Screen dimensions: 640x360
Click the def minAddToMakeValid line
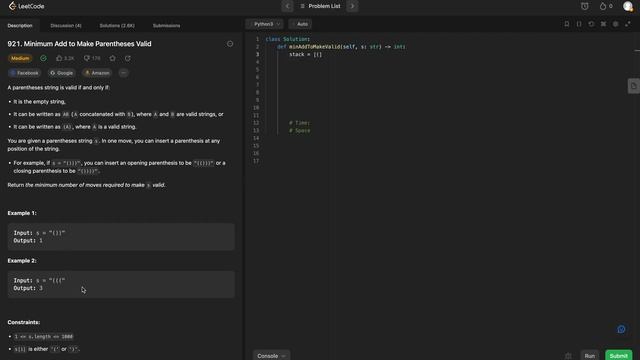(341, 47)
